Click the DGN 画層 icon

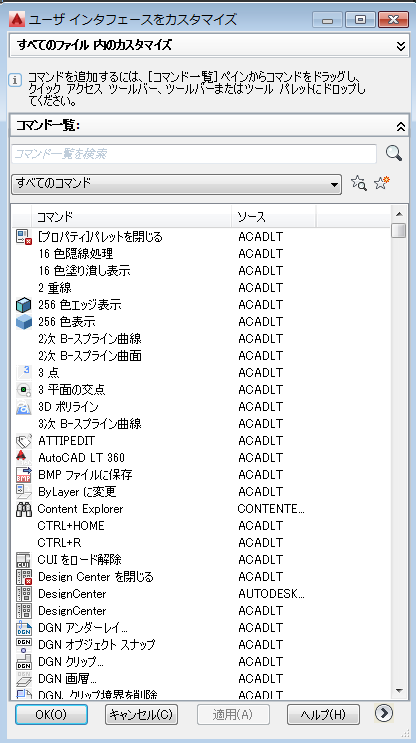point(23,679)
